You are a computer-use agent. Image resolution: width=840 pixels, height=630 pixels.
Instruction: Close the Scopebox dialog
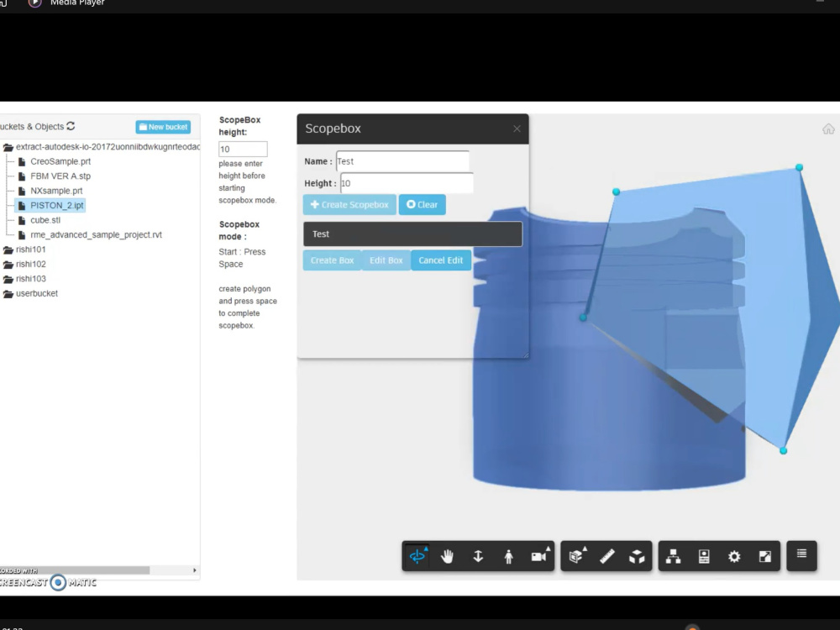517,129
